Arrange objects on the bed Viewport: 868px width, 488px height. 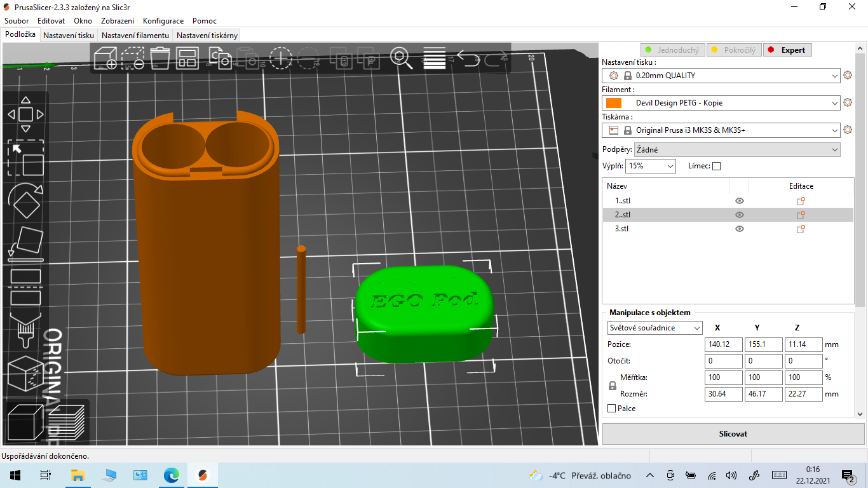(187, 58)
